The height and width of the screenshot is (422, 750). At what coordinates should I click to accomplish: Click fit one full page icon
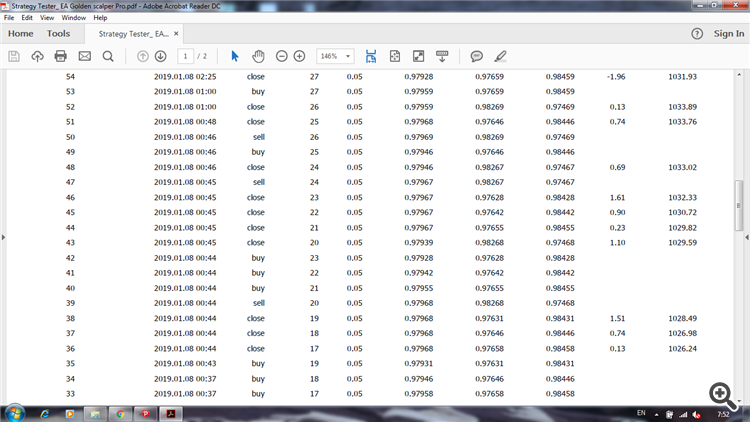395,56
